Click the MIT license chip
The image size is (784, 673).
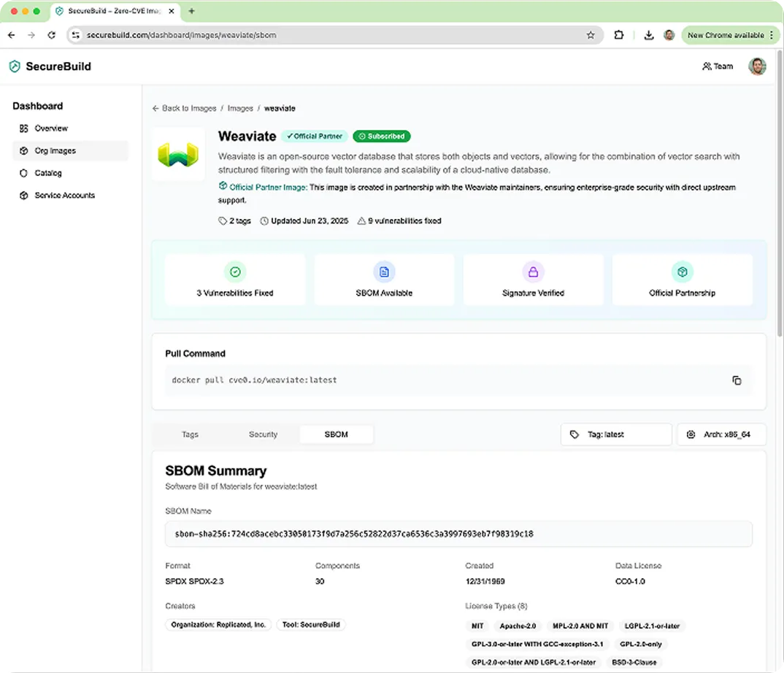tap(477, 626)
